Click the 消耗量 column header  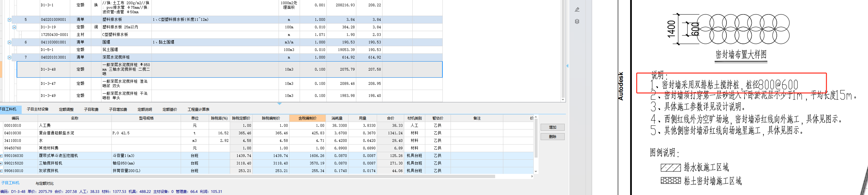(337, 118)
